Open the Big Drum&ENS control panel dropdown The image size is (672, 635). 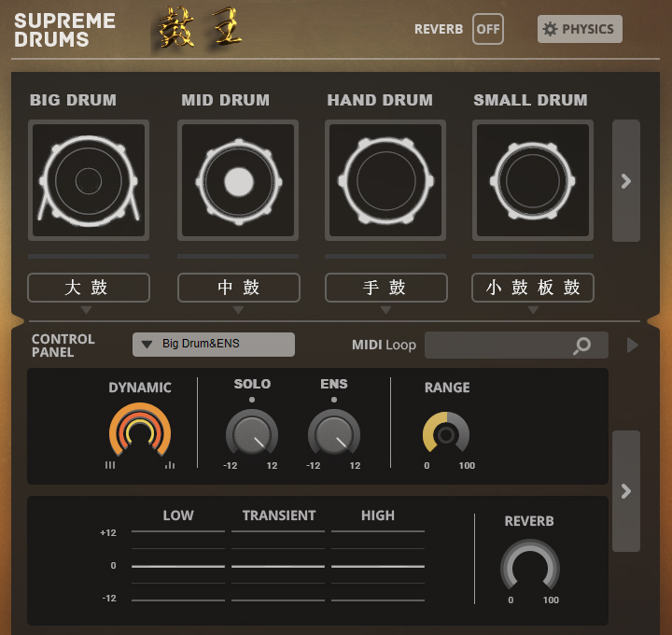214,345
